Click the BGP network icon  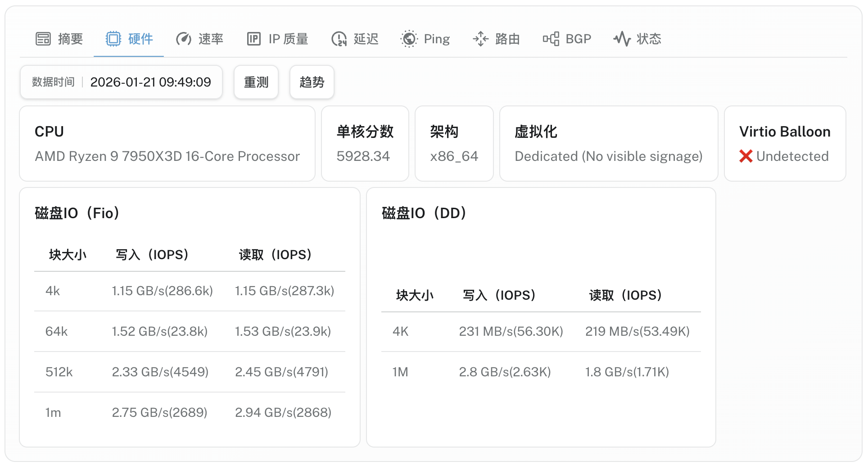551,39
